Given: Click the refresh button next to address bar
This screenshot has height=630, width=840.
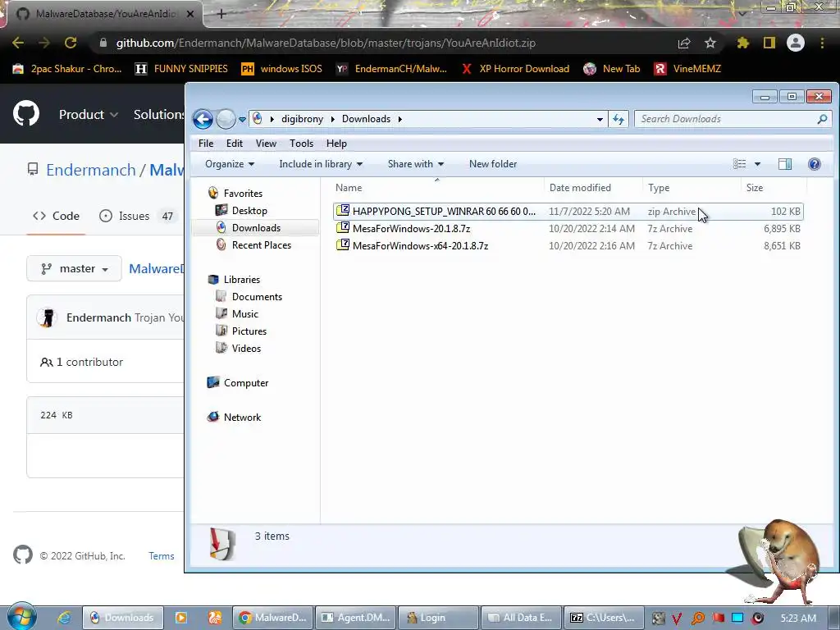Looking at the screenshot, I should tap(619, 119).
